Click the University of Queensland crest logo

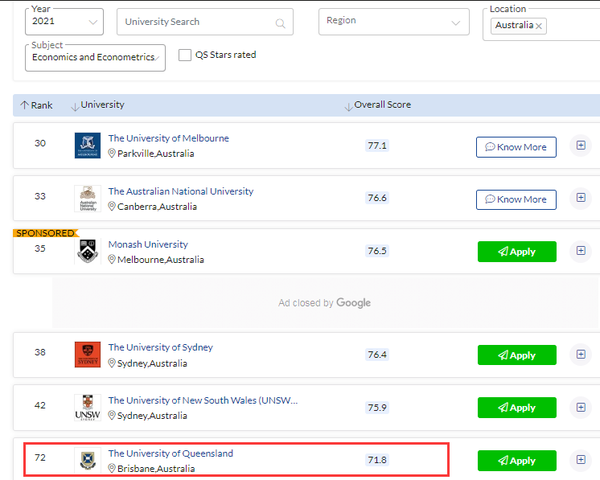(88, 460)
